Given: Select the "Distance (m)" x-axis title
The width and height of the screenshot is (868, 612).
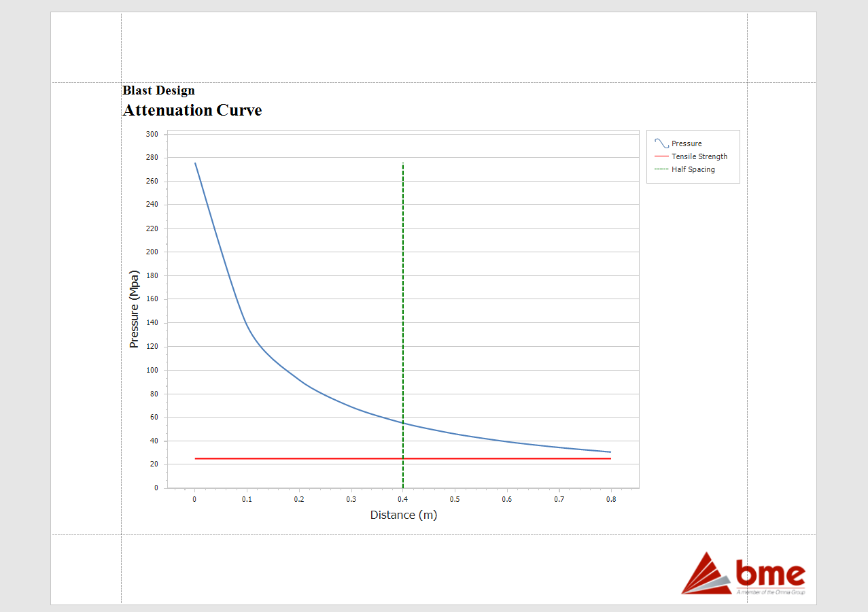Looking at the screenshot, I should [x=403, y=515].
